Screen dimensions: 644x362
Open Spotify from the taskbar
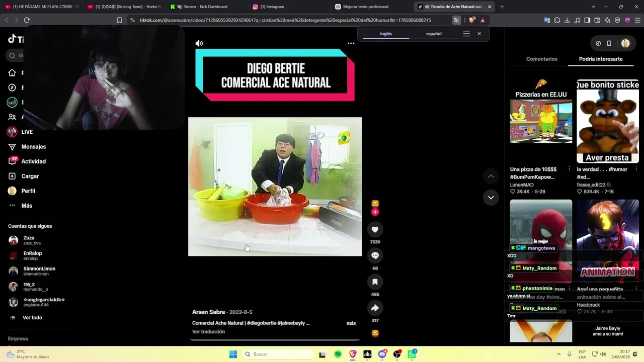point(338,354)
